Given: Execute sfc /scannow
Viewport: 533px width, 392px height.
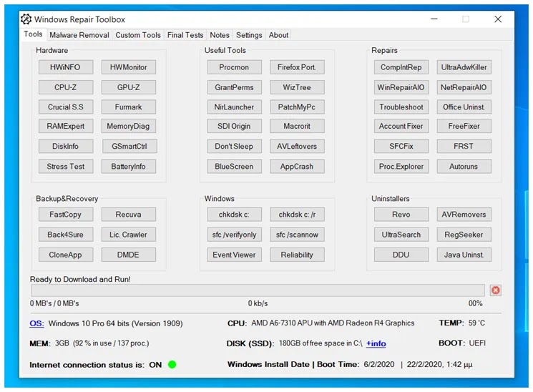Looking at the screenshot, I should coord(297,235).
